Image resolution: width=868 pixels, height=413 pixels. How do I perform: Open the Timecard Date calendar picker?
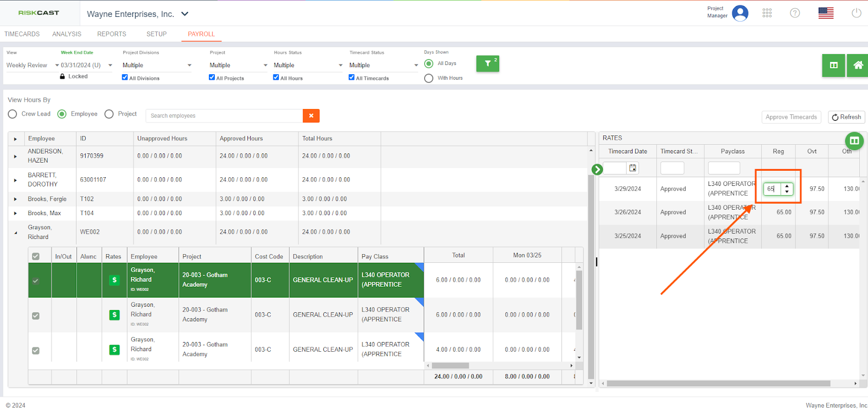click(633, 168)
